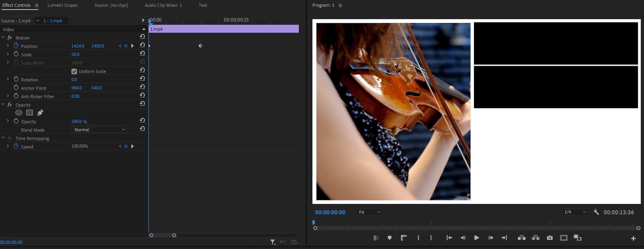The image size is (644, 249).
Task: Go to next Position keyframe
Action: point(132,46)
